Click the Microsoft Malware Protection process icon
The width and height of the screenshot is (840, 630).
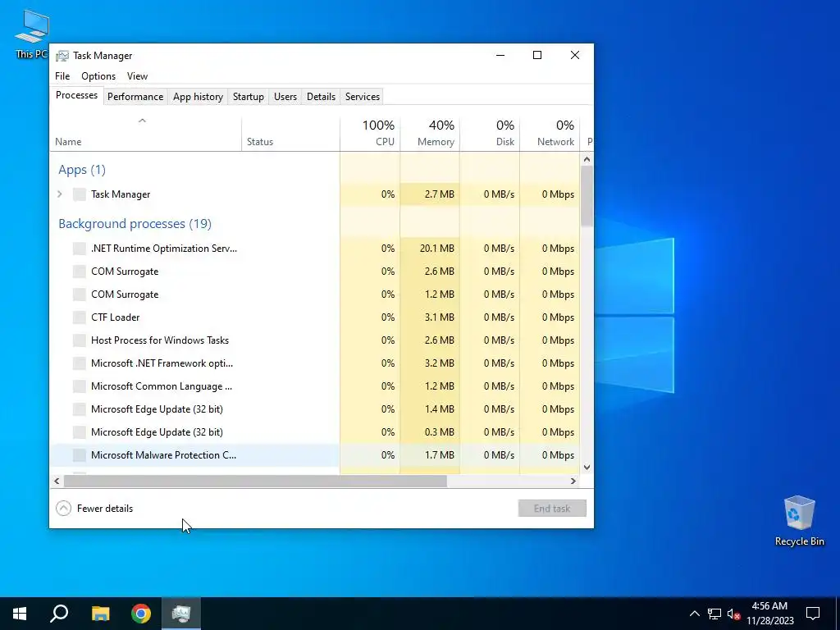point(80,455)
